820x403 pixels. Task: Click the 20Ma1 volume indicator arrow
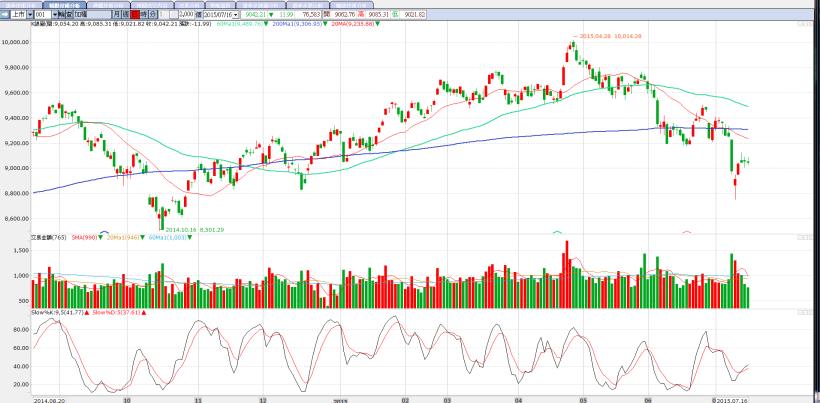coord(145,236)
